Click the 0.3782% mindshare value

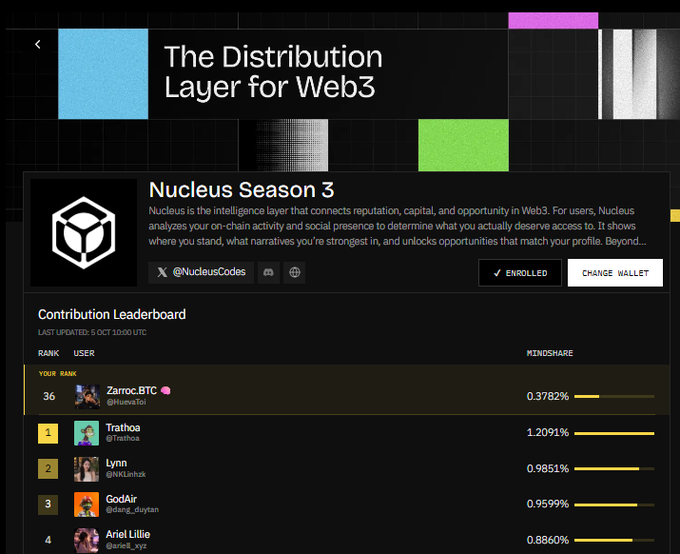pos(547,397)
